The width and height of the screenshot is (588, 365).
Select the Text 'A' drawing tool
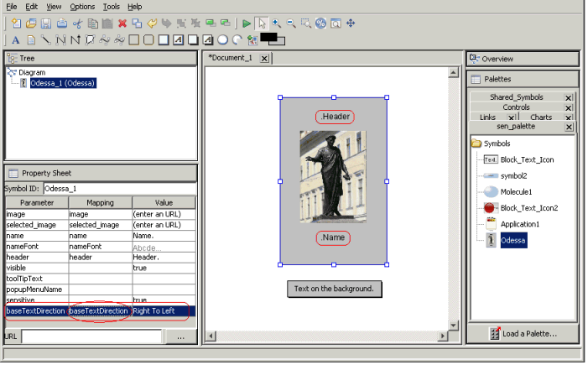pos(16,39)
